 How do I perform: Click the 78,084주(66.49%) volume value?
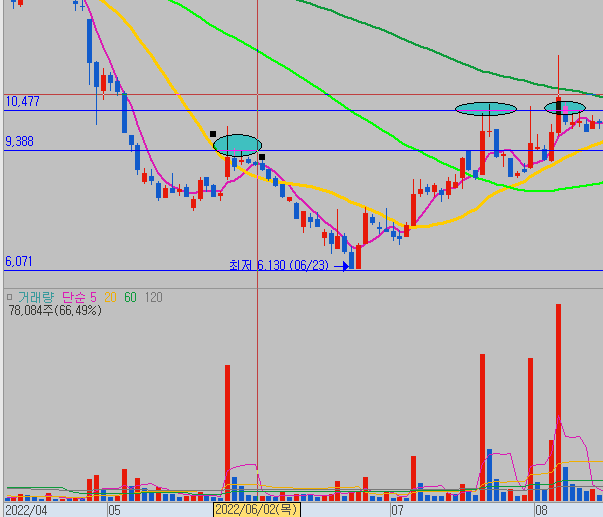point(55,310)
